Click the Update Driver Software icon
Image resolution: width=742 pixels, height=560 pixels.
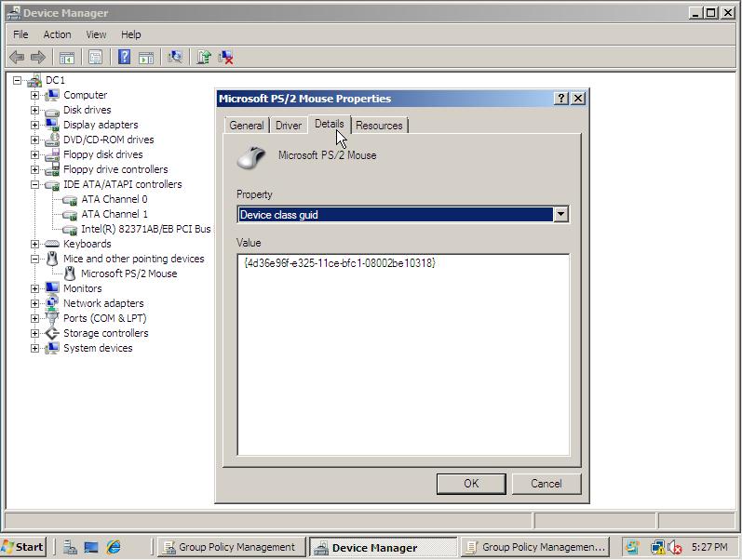click(x=204, y=58)
